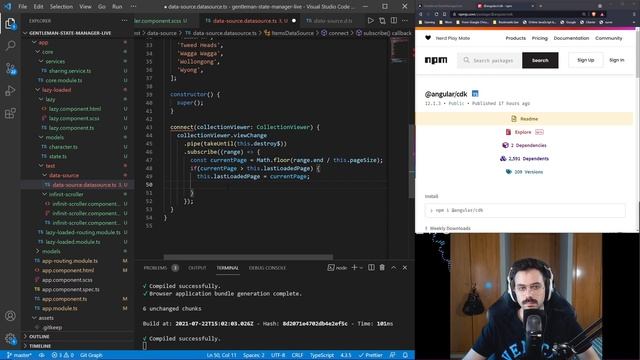Click the npm logo in browser
The width and height of the screenshot is (640, 360).
(436, 60)
